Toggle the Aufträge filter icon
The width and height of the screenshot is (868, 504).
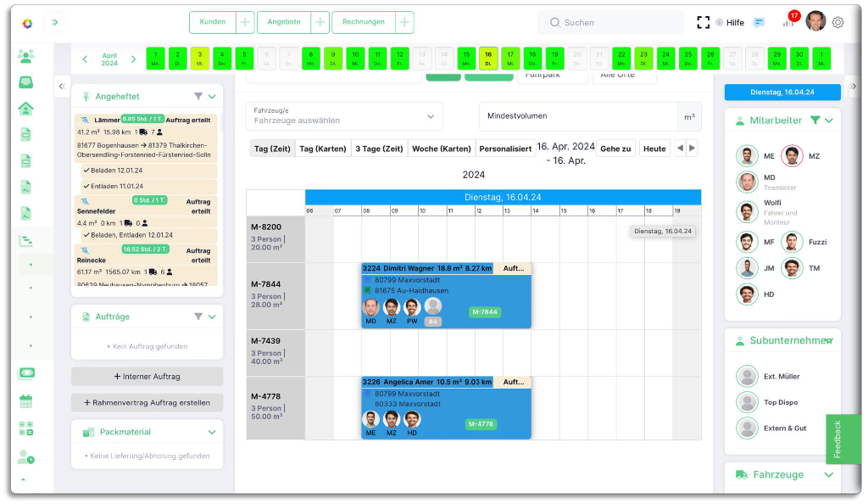coord(197,316)
